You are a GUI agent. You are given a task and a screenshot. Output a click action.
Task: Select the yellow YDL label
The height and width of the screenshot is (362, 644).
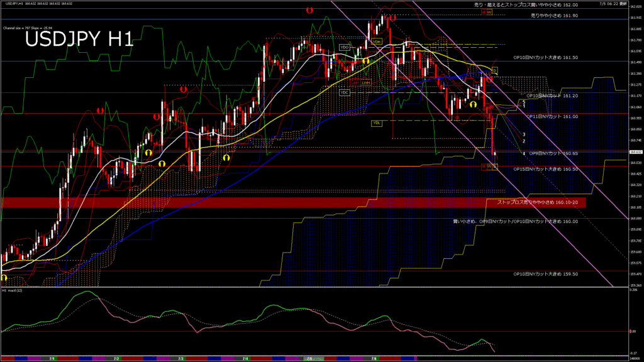point(377,123)
